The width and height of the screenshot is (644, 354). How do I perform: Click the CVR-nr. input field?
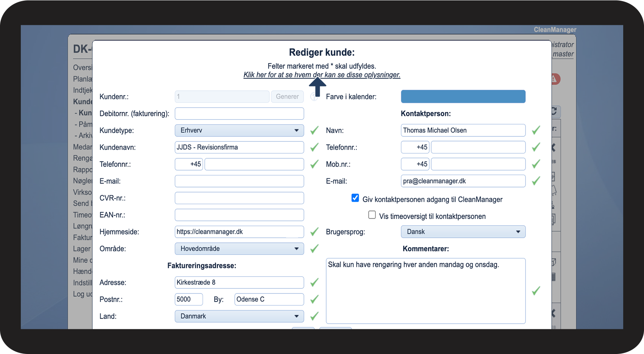click(x=239, y=198)
